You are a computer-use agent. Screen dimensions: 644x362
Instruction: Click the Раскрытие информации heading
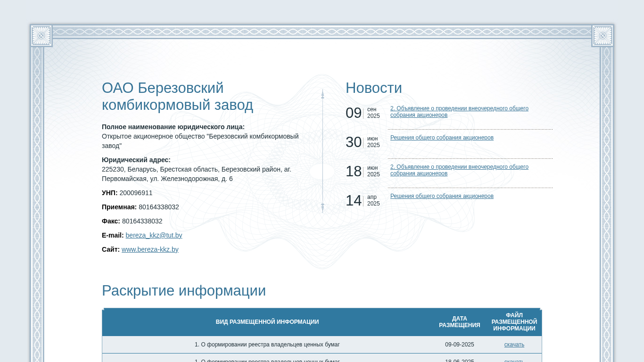[184, 291]
